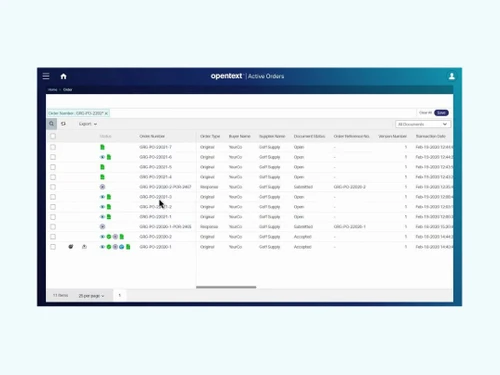
Task: Sort by the Supplier Name column header
Action: 272,136
